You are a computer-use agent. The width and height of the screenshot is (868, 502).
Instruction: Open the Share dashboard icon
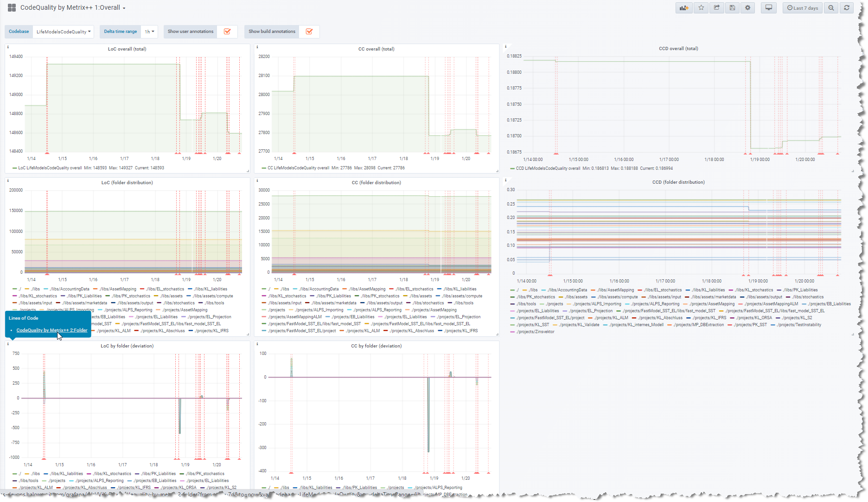point(716,8)
